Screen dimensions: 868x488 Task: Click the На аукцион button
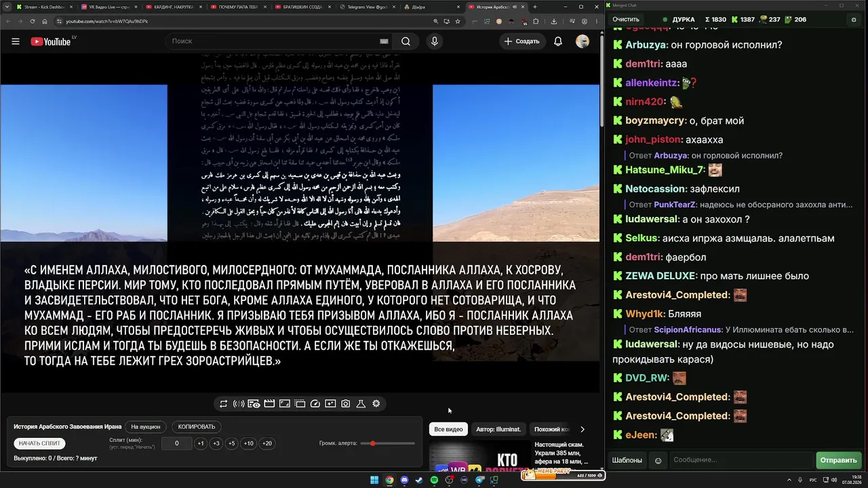coord(146,427)
